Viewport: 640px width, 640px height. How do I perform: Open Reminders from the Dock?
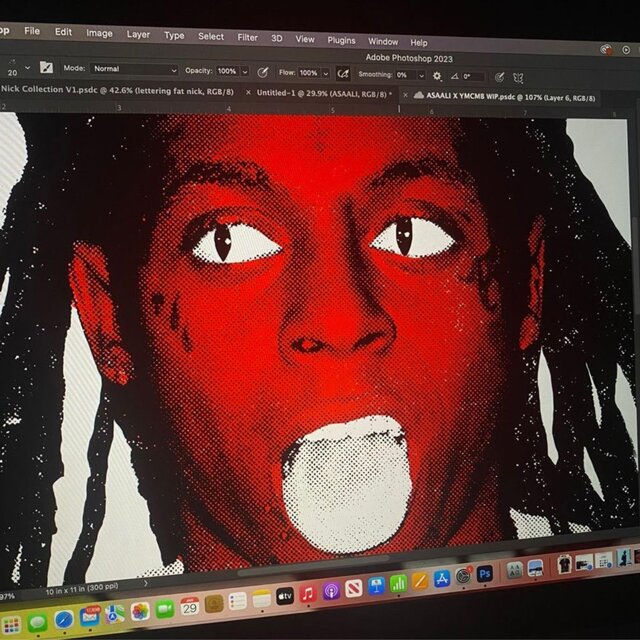238,601
